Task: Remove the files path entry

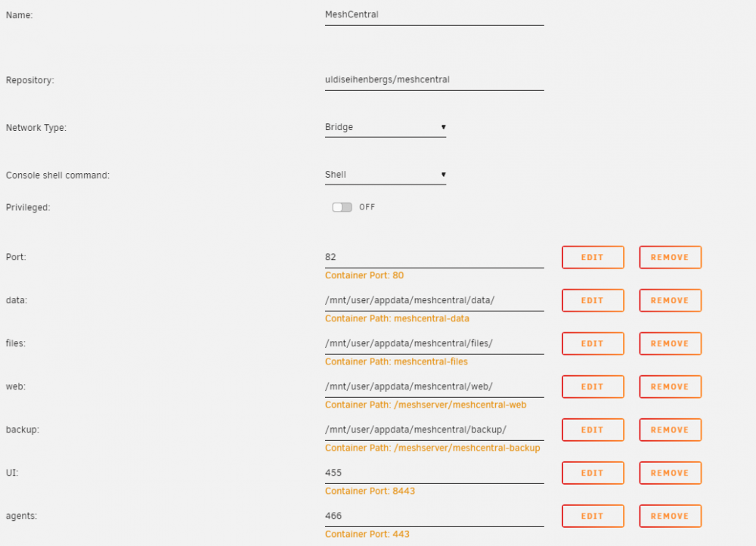Action: [x=670, y=343]
